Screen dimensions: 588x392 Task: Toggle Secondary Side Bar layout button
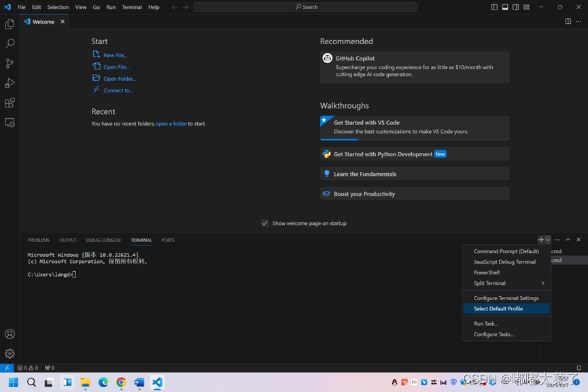[516, 7]
